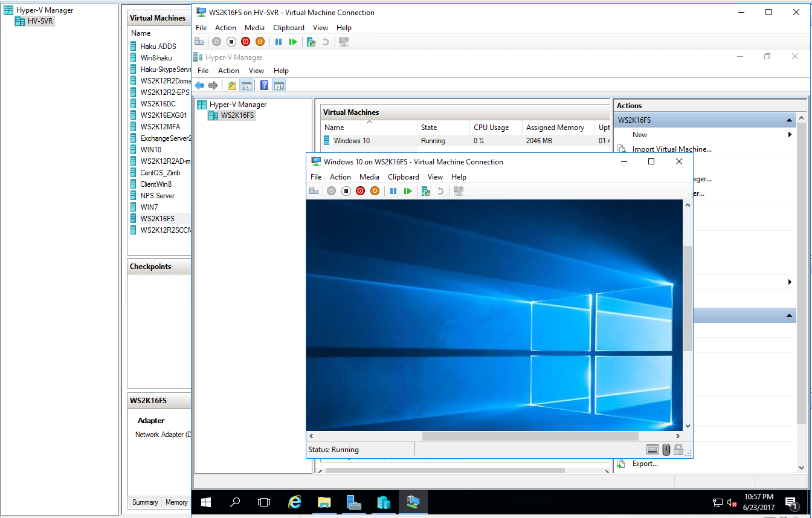Open Action menu in nested Hyper-V Manager
812x518 pixels.
pyautogui.click(x=228, y=71)
